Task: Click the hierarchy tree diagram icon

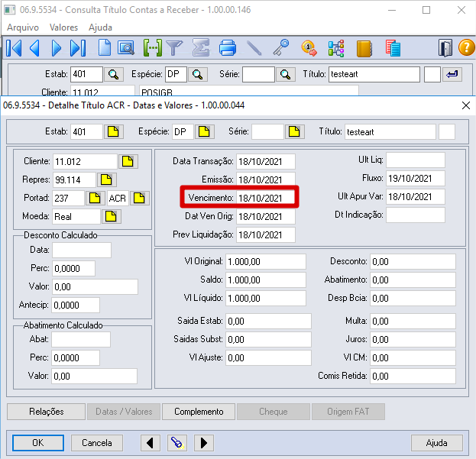Action: (x=336, y=48)
